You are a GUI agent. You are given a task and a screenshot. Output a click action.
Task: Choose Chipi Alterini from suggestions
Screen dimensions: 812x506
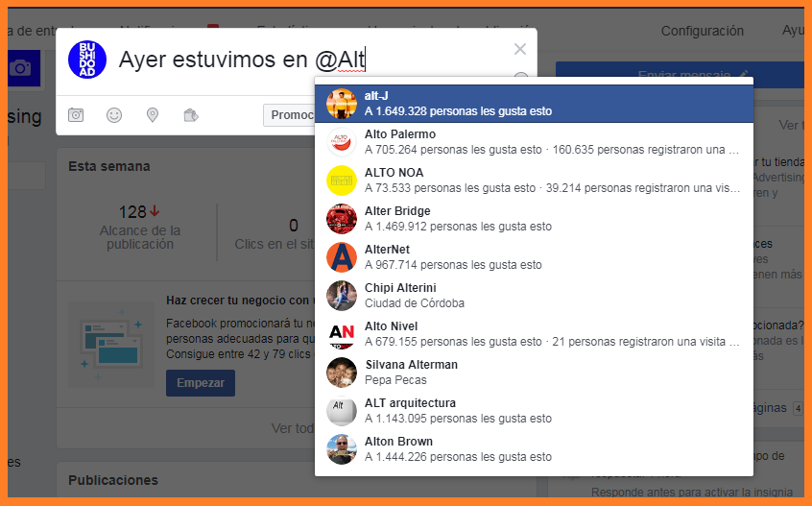534,295
